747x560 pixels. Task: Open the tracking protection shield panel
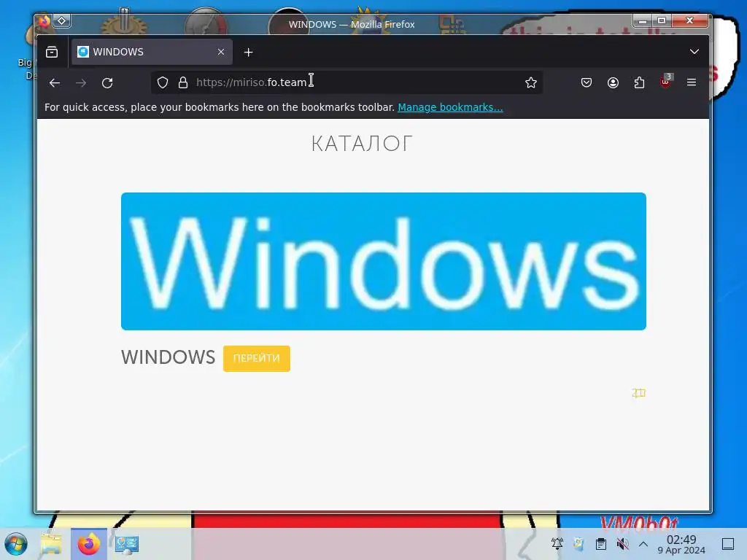[163, 82]
